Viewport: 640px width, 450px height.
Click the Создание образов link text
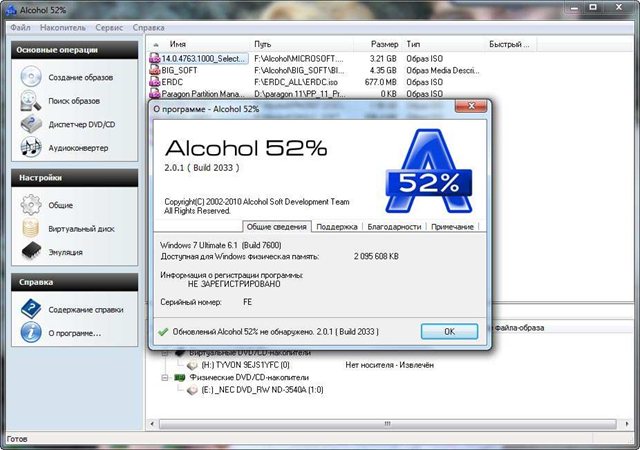80,78
